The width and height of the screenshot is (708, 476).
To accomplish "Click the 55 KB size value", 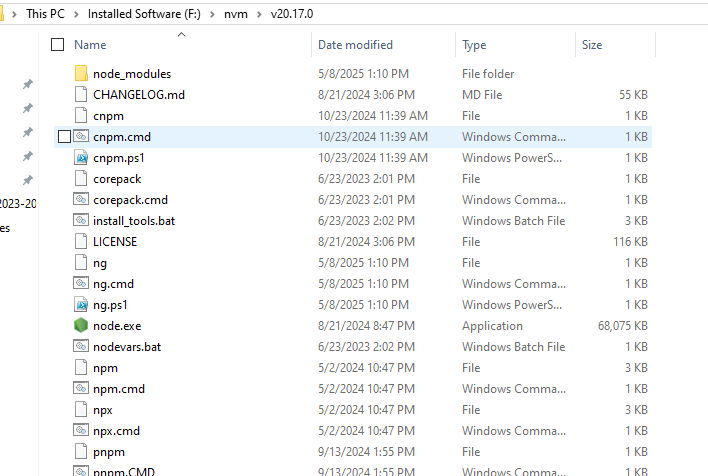I will coord(633,94).
